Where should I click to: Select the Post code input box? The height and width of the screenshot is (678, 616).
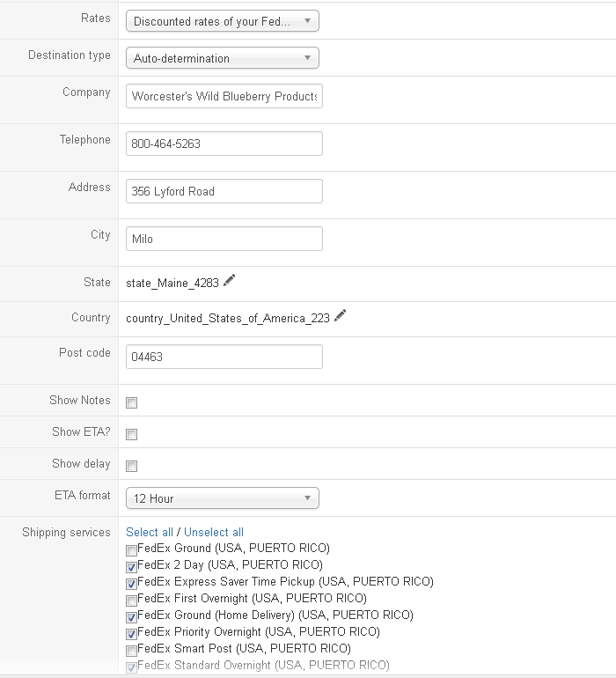tap(224, 357)
